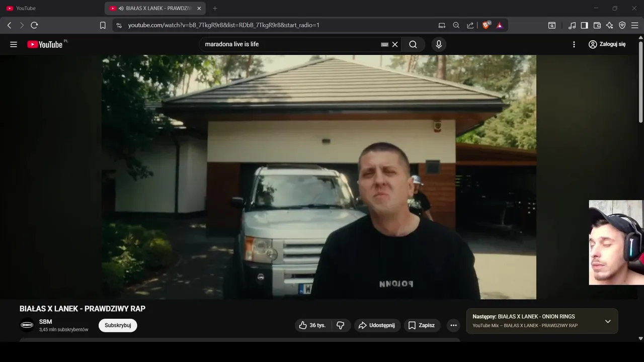The image size is (644, 362).
Task: Share video with Udostępnij button
Action: [x=377, y=325]
